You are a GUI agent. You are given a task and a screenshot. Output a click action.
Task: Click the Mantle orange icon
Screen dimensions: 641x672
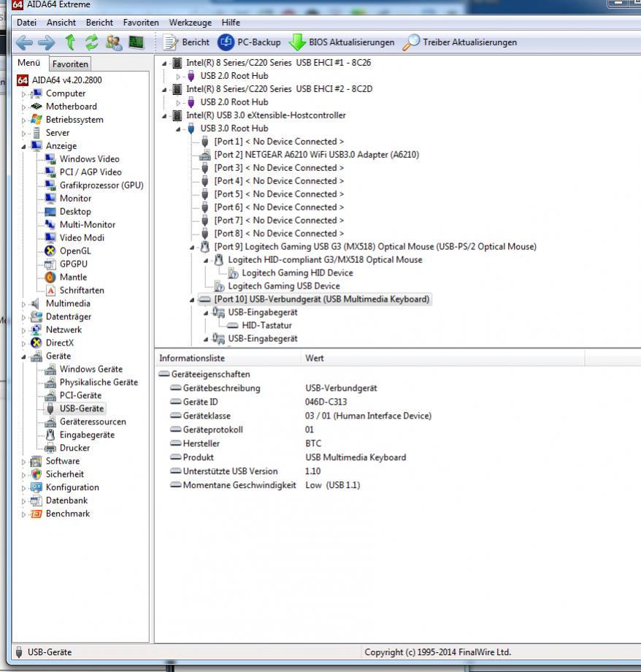click(50, 278)
